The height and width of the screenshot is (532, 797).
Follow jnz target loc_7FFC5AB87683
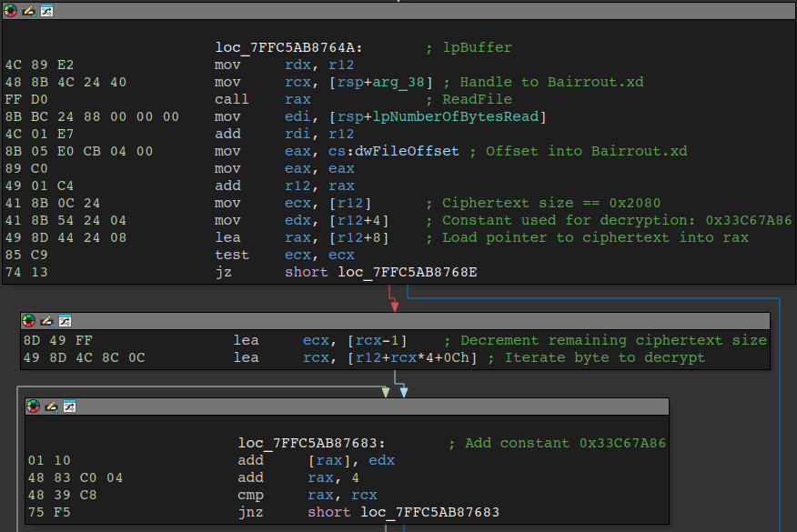(x=430, y=512)
